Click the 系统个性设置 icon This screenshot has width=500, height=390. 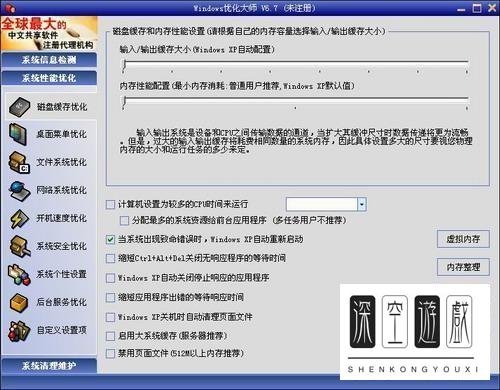tap(19, 274)
